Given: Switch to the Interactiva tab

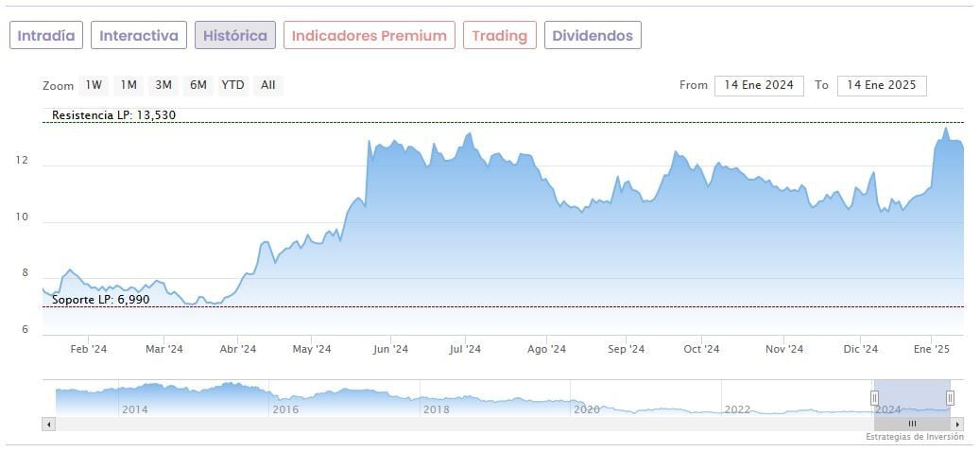Looking at the screenshot, I should click(139, 36).
